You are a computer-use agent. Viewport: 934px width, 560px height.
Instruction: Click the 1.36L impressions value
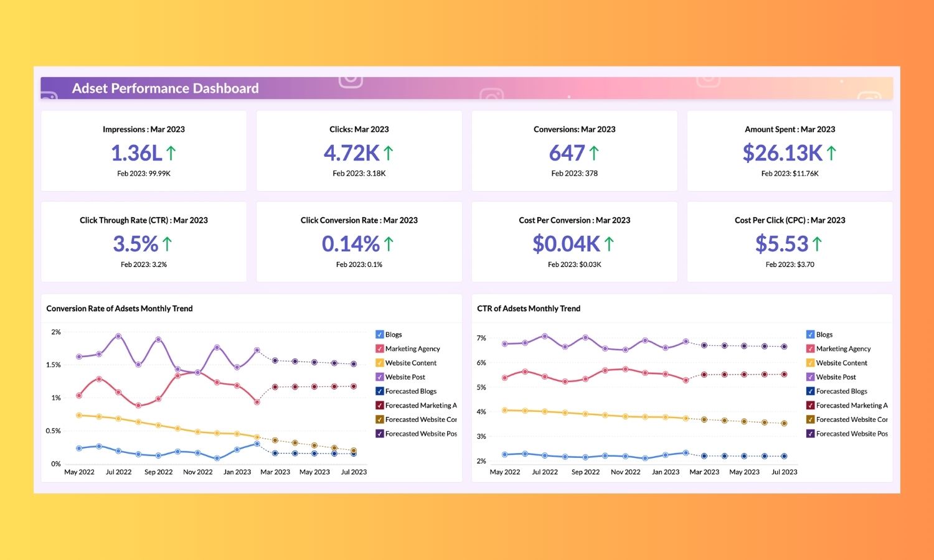pos(136,152)
